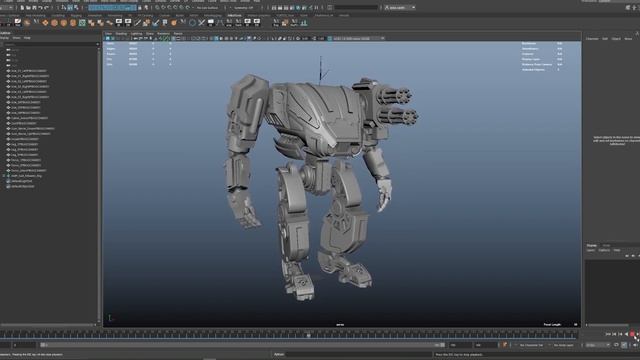Open the viewport Shading menu

(121, 33)
